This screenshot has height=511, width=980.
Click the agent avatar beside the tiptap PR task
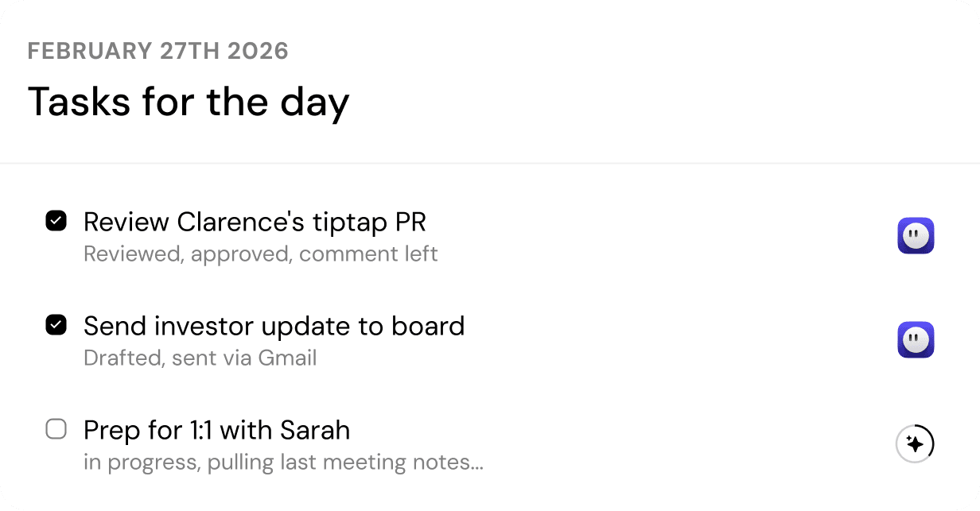(x=916, y=236)
